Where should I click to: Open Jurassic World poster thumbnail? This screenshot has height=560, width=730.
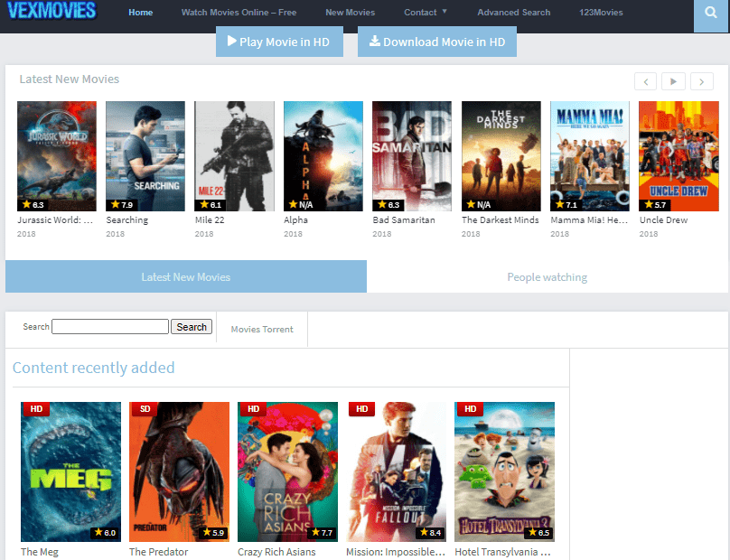coord(57,156)
